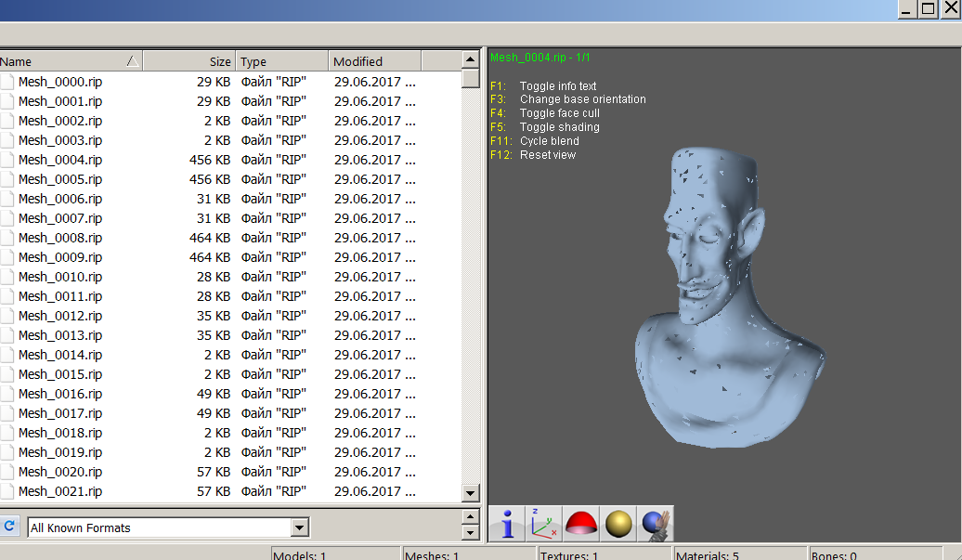Viewport: 962px width, 560px height.
Task: Sort files by Size column header
Action: coord(189,61)
